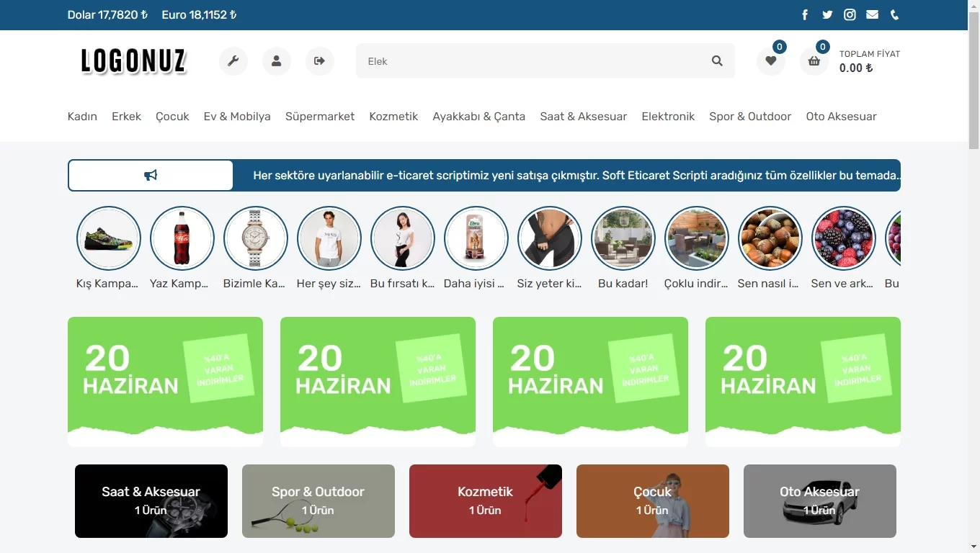
Task: Open the Twitter icon in the top bar
Action: [827, 14]
